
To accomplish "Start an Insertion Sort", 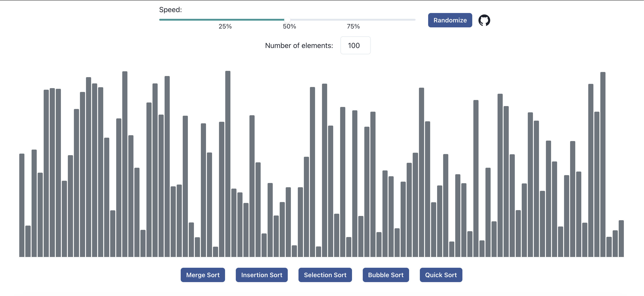I will [261, 275].
